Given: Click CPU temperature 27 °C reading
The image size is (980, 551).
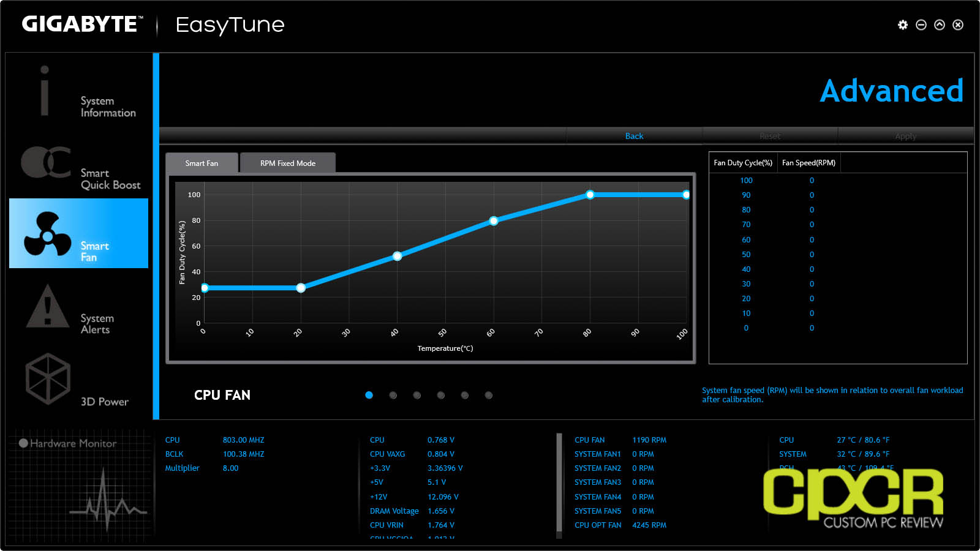Looking at the screenshot, I should pyautogui.click(x=863, y=440).
